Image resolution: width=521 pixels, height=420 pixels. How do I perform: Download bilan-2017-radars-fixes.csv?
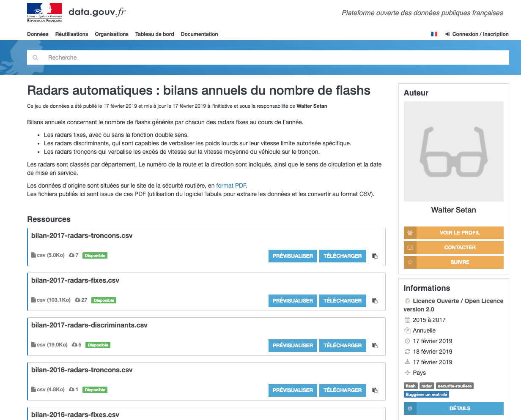click(343, 301)
